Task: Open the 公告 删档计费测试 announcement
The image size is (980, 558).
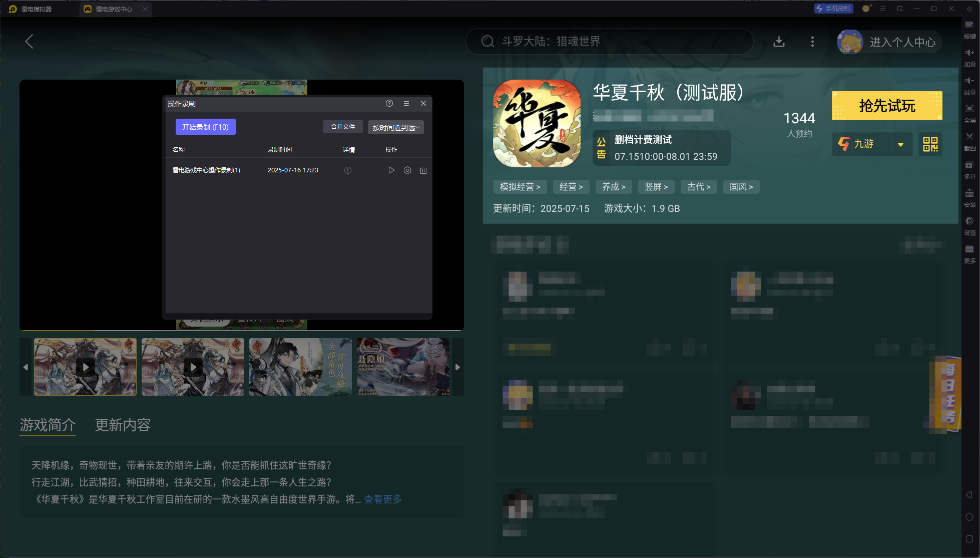Action: coord(661,148)
